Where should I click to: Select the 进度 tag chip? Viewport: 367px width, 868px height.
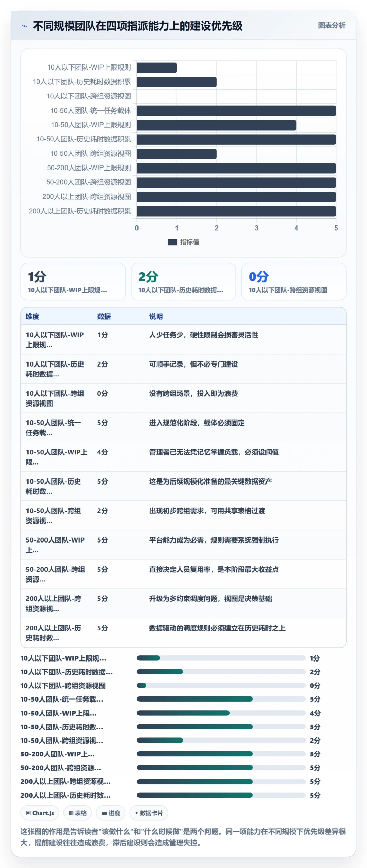click(x=111, y=813)
